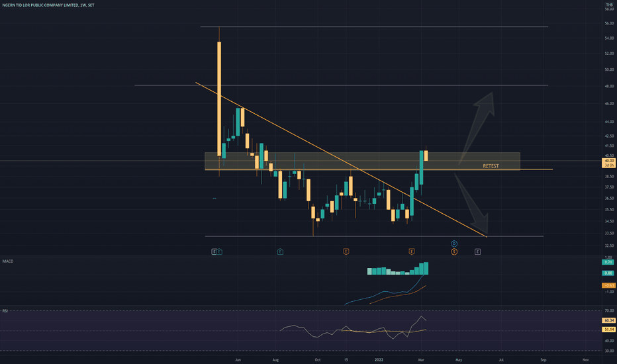617x364 pixels.
Task: Click the MACD value badge 0.71
Action: point(608,262)
